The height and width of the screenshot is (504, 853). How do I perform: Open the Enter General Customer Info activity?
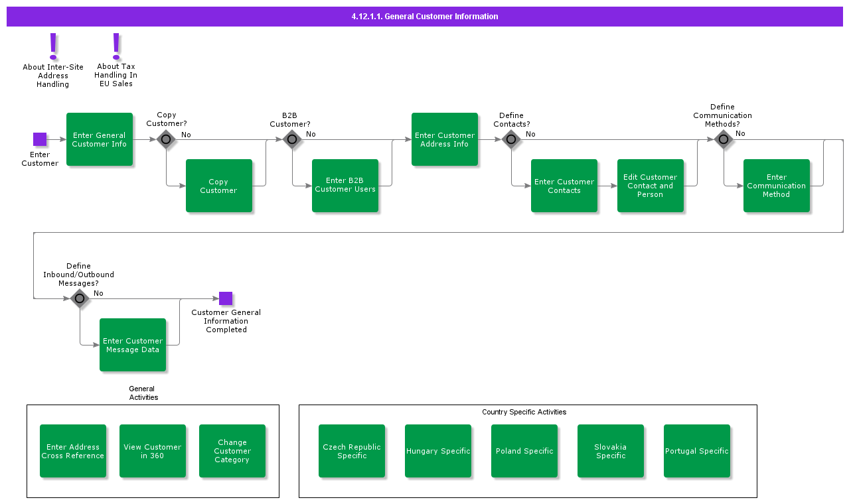tap(100, 139)
